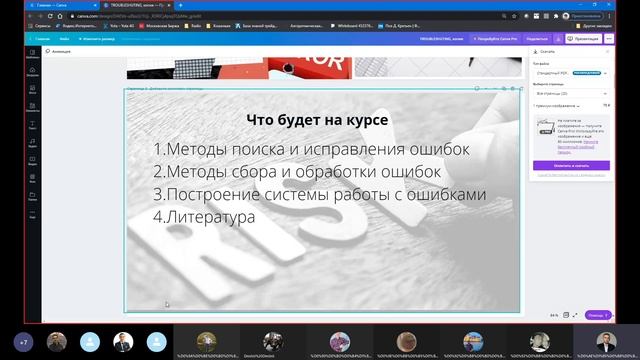
Task: Open the Файл menu in Canva header
Action: coord(64,39)
